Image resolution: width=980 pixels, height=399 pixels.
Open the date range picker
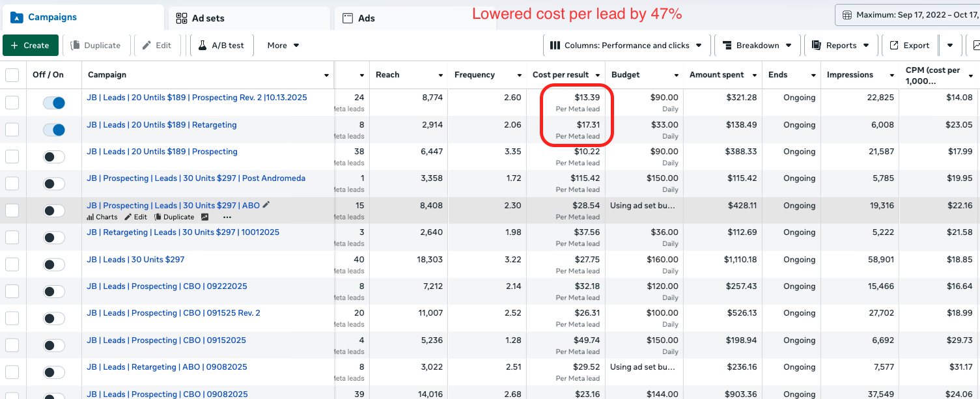click(x=910, y=15)
